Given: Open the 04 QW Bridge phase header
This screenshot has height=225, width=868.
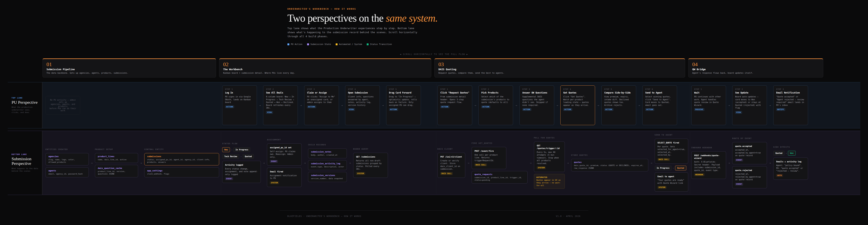Looking at the screenshot, I should (x=756, y=68).
